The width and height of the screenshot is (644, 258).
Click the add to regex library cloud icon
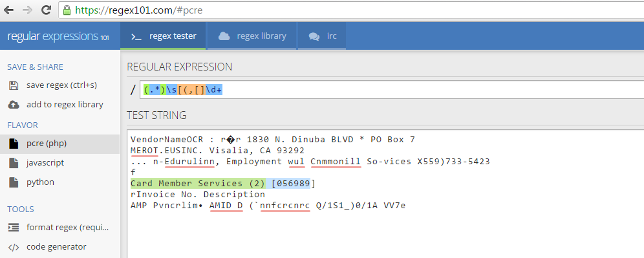pyautogui.click(x=14, y=105)
